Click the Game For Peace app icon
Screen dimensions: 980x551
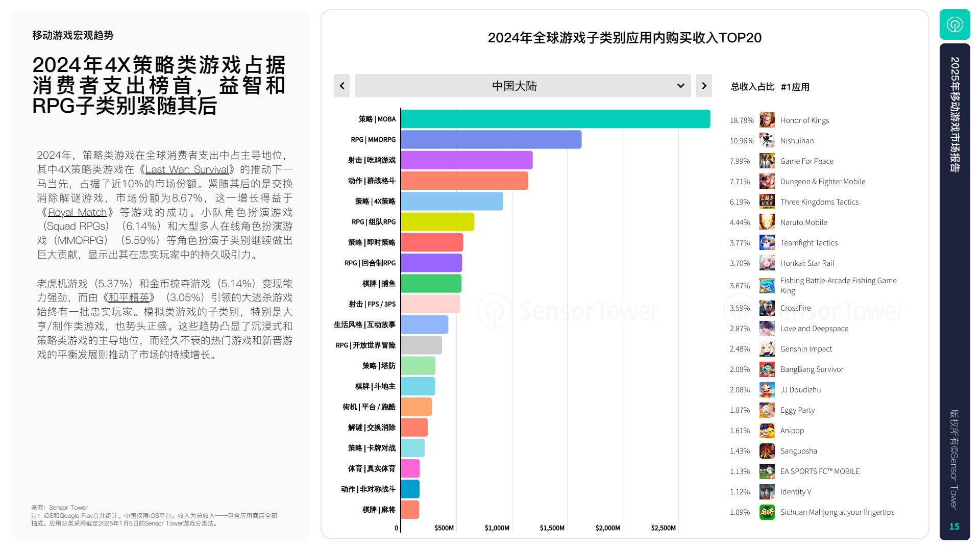pyautogui.click(x=767, y=161)
